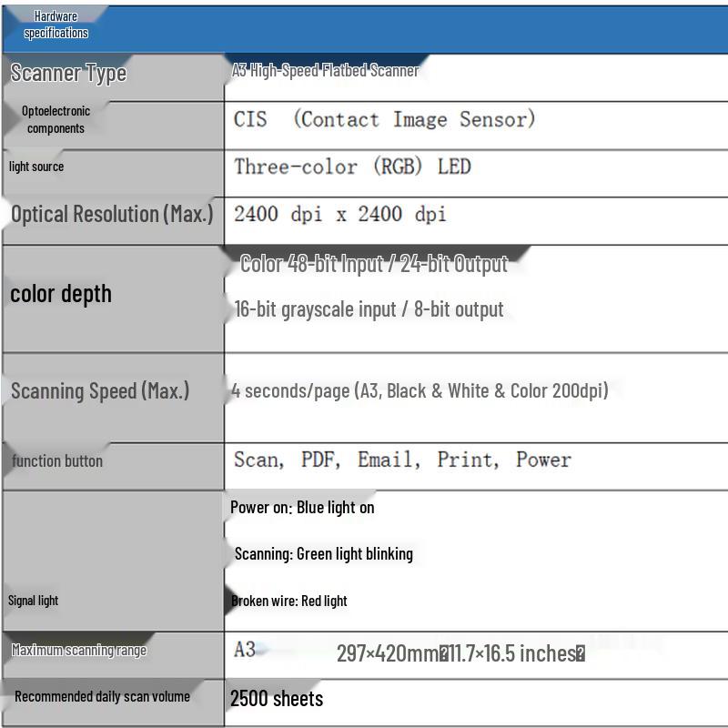Select the 'Scanning Speed (Max.)' label
This screenshot has height=728, width=728.
click(x=100, y=391)
